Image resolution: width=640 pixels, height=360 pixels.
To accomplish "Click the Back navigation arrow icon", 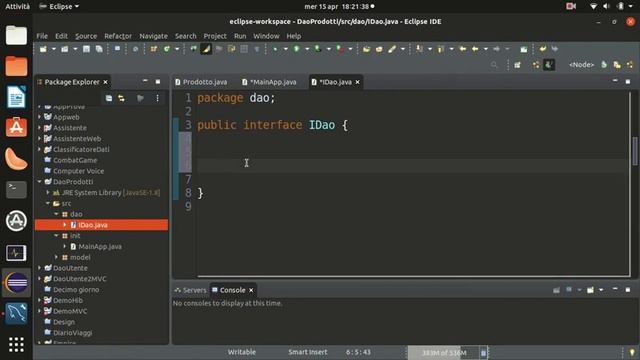I will [475, 49].
